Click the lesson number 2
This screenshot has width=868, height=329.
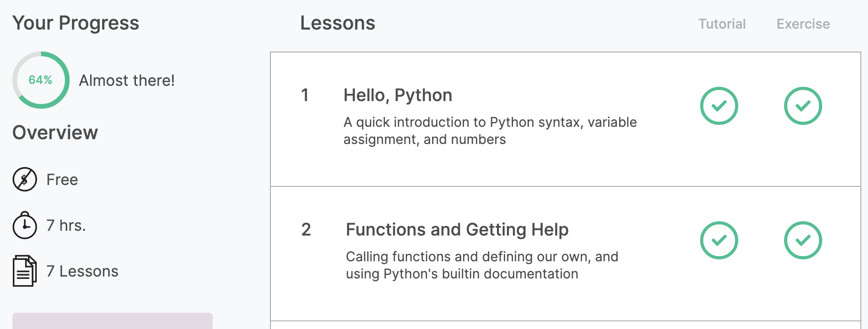[306, 230]
